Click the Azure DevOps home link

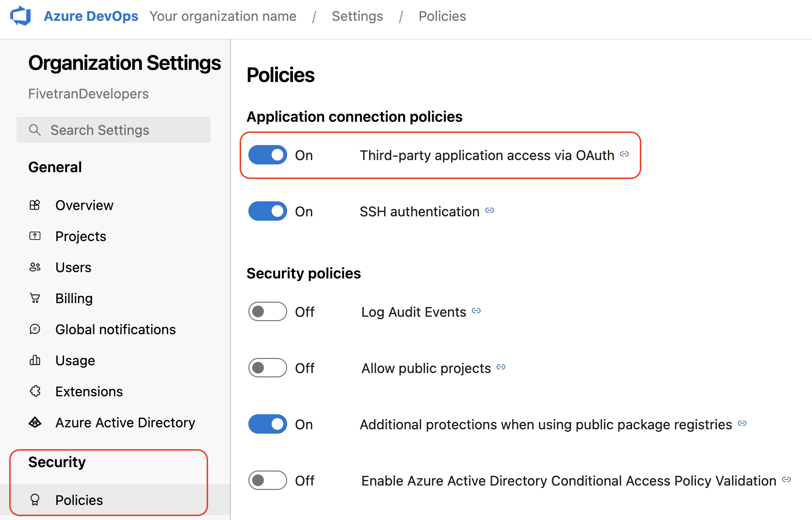point(91,16)
